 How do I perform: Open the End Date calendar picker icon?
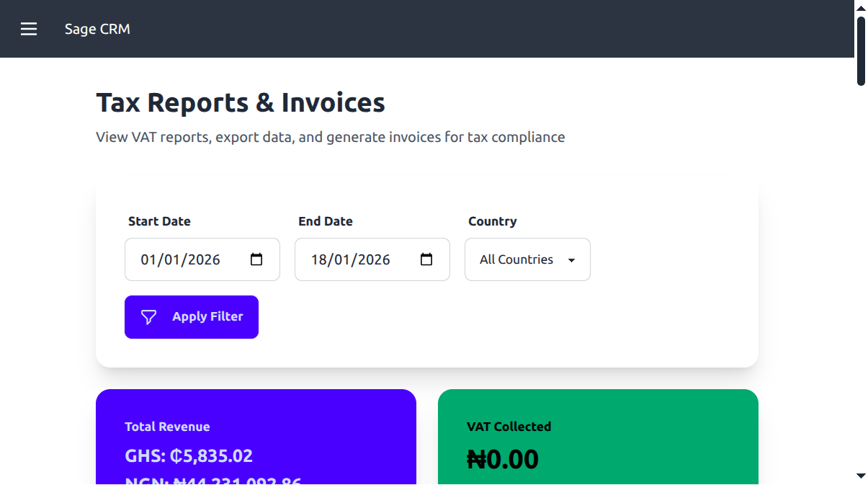pos(426,259)
